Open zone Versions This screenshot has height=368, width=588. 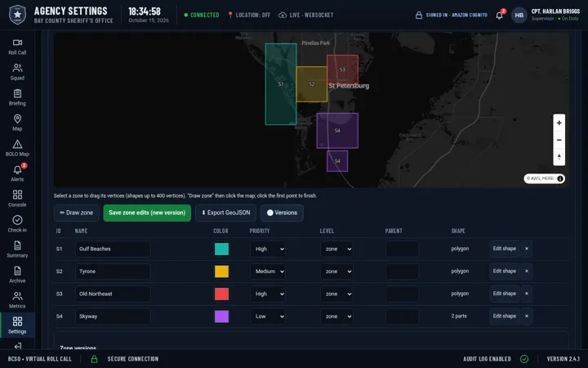(282, 213)
